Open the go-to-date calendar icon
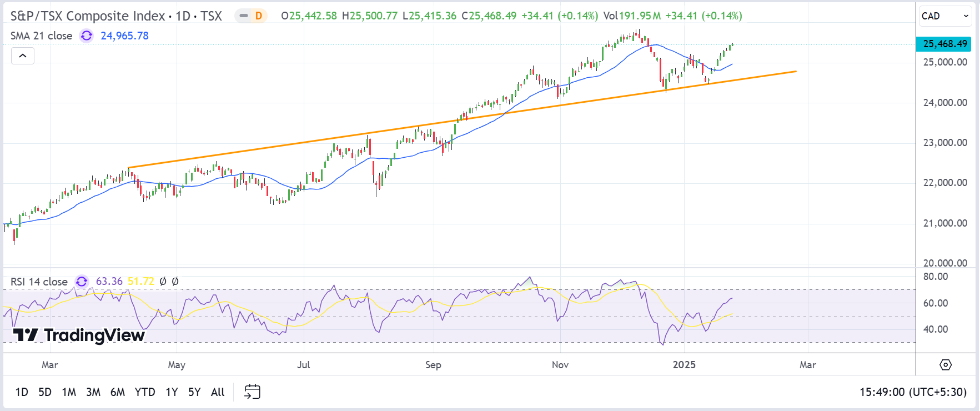Screen dimensions: 980x411 (x=252, y=392)
